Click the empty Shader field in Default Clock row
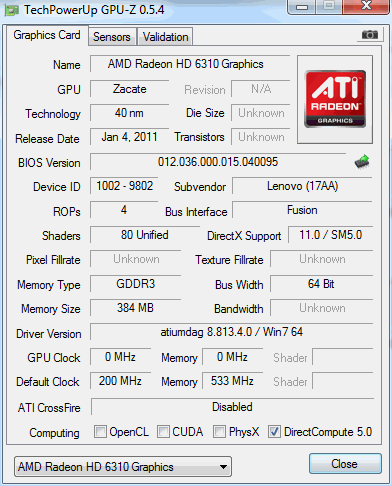Viewport: 392px width, 486px height. pyautogui.click(x=343, y=381)
